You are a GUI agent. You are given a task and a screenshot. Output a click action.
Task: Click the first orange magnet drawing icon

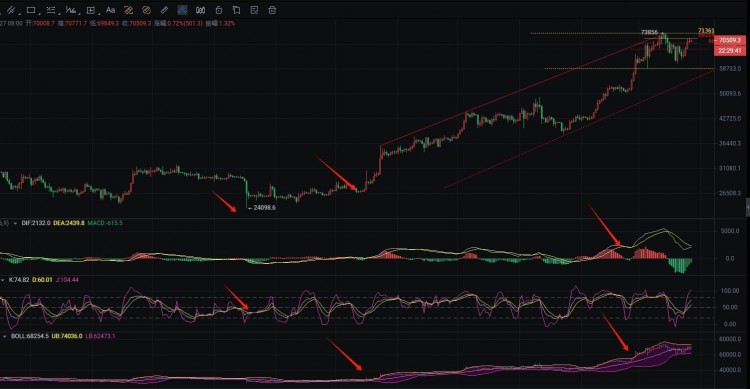click(128, 10)
